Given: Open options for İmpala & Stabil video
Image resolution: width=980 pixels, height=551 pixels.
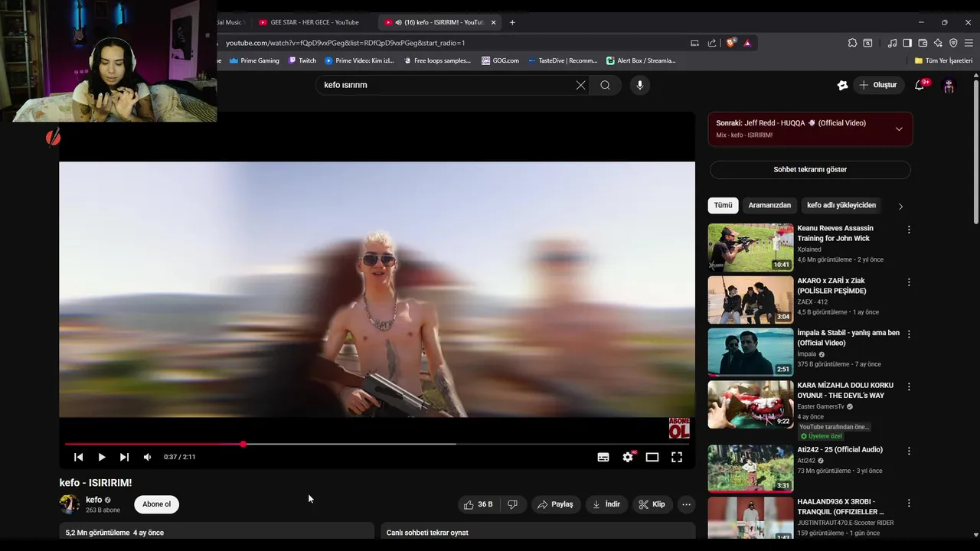Looking at the screenshot, I should click(909, 334).
